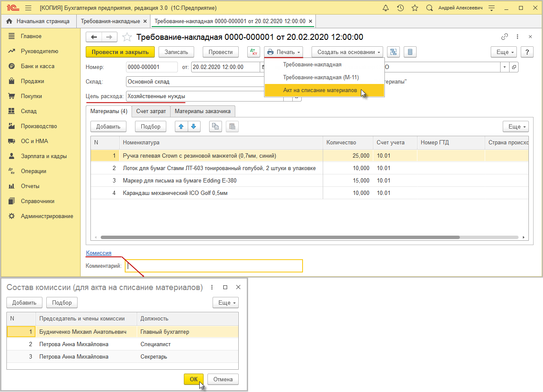Open Еще dropdown in Materials tab
The height and width of the screenshot is (392, 543).
coord(516,126)
